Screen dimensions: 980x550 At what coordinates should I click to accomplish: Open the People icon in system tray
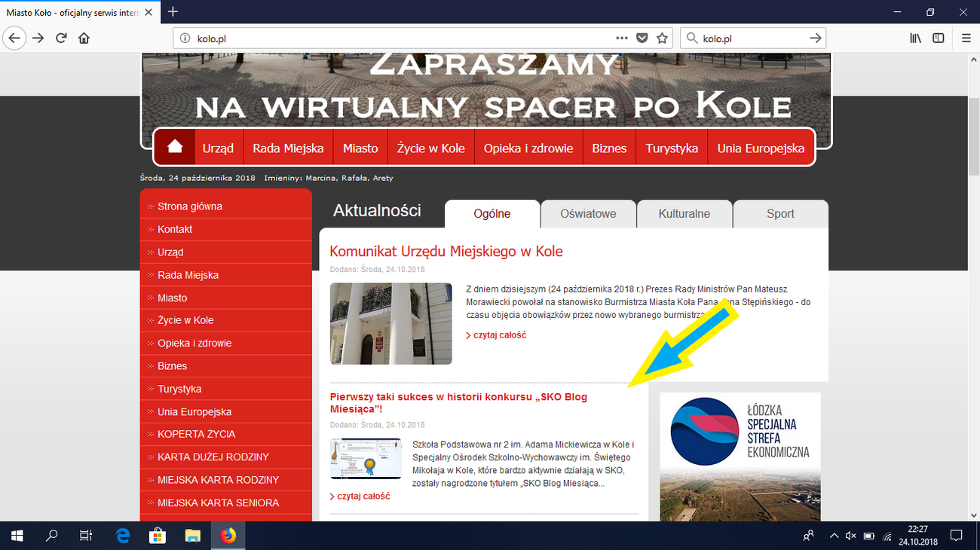tap(808, 536)
